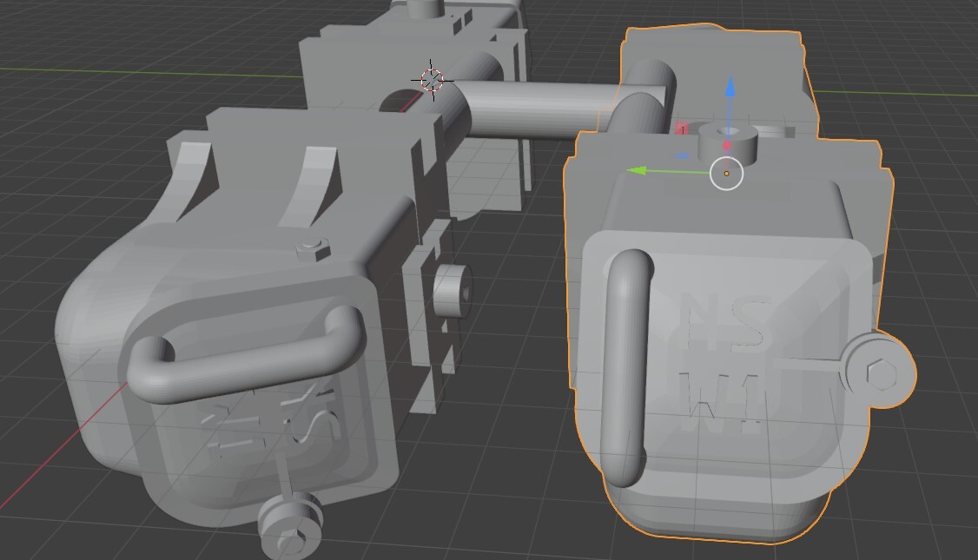Select the hex bolt on the orange-outlined housing
978x560 pixels.
tap(882, 373)
